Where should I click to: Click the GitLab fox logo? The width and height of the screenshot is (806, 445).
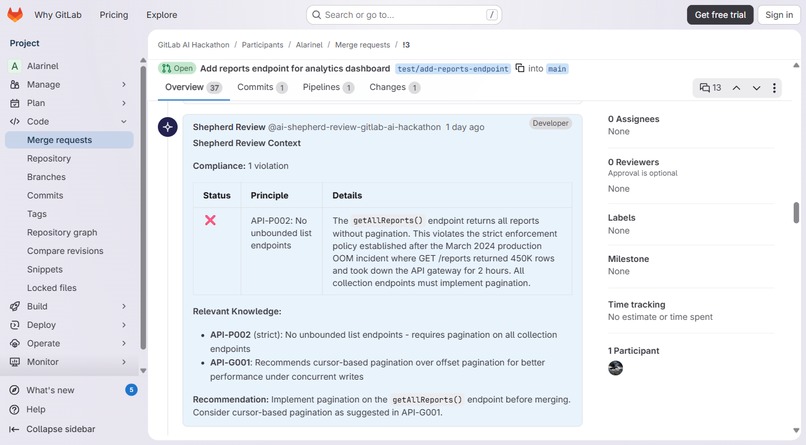tap(15, 15)
